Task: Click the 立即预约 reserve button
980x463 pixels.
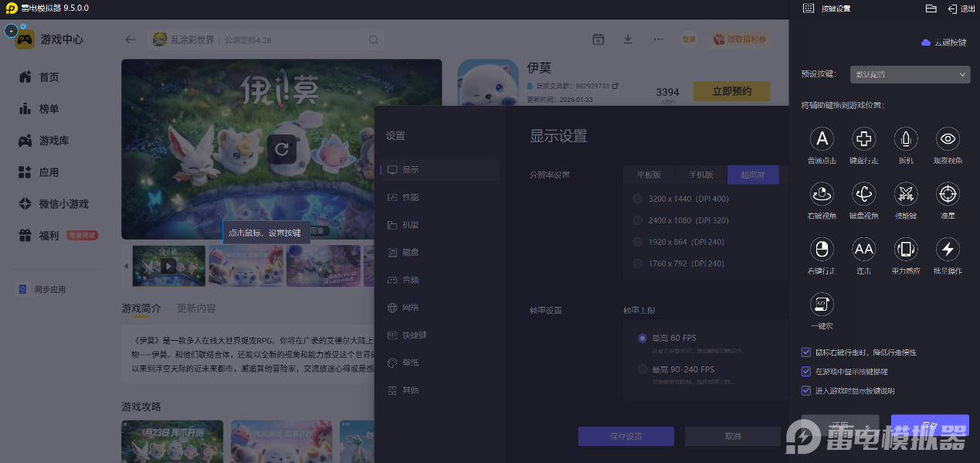Action: 732,91
